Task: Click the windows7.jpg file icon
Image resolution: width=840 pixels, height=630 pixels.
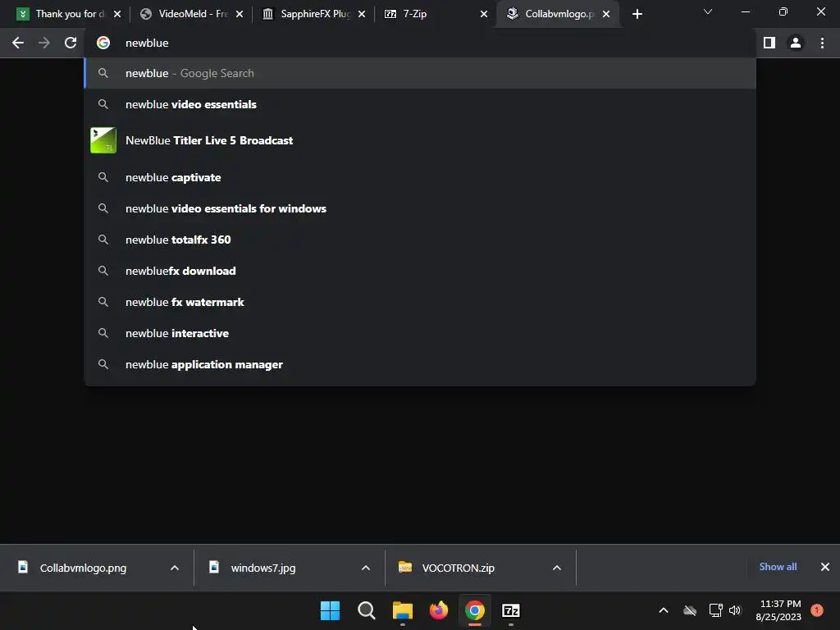Action: point(214,567)
